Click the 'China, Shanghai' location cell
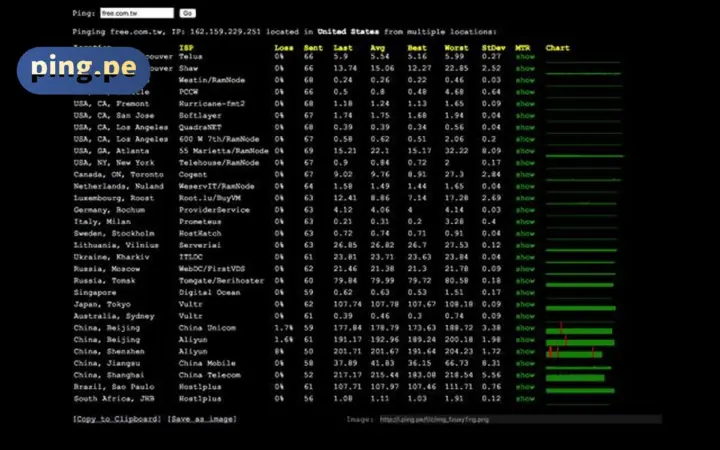Viewport: 720px width, 450px height. pyautogui.click(x=109, y=375)
